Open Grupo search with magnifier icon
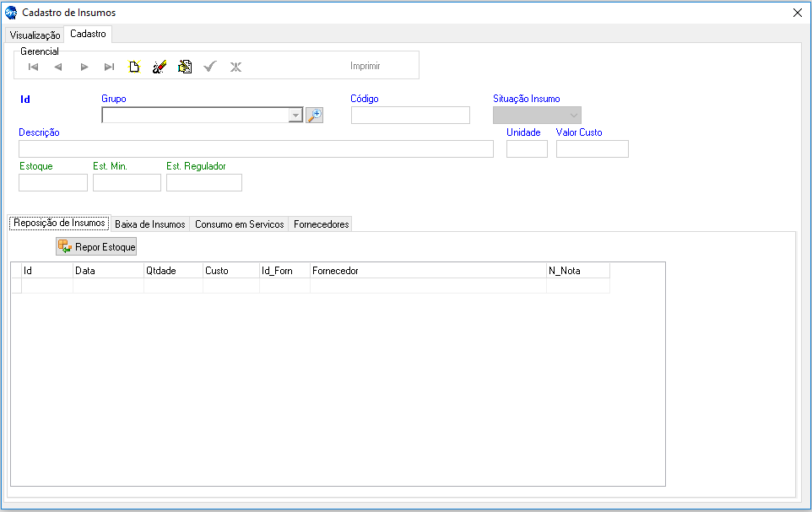 (314, 116)
